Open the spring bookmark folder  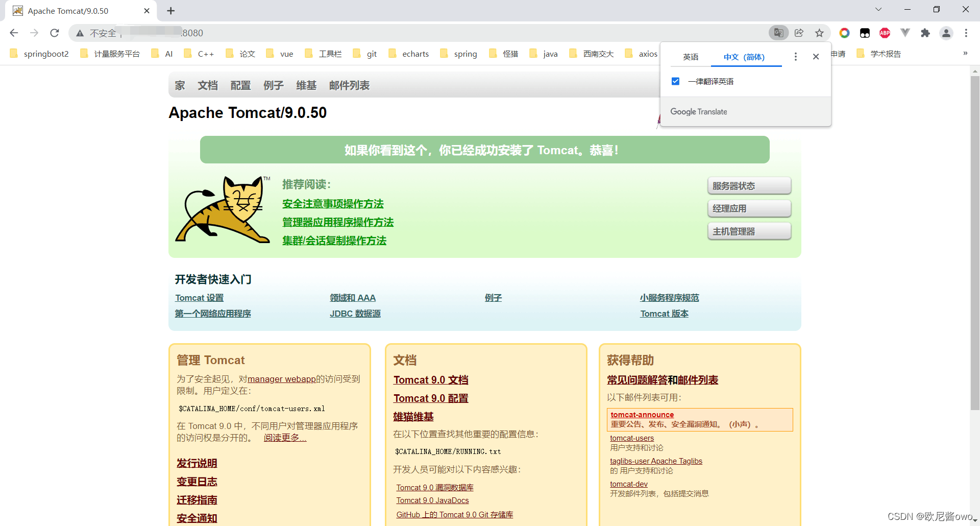459,54
